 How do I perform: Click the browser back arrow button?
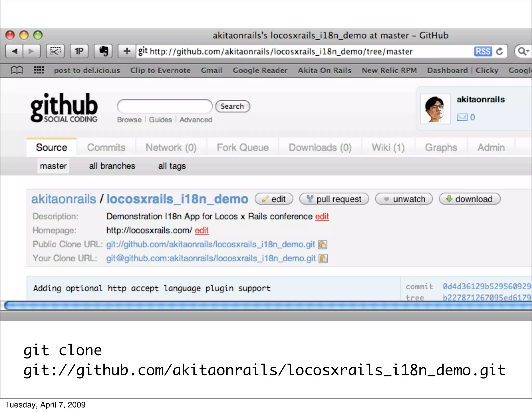click(x=15, y=51)
